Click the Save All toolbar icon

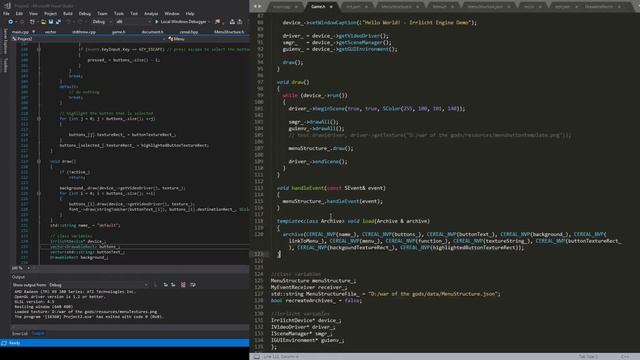coord(58,22)
